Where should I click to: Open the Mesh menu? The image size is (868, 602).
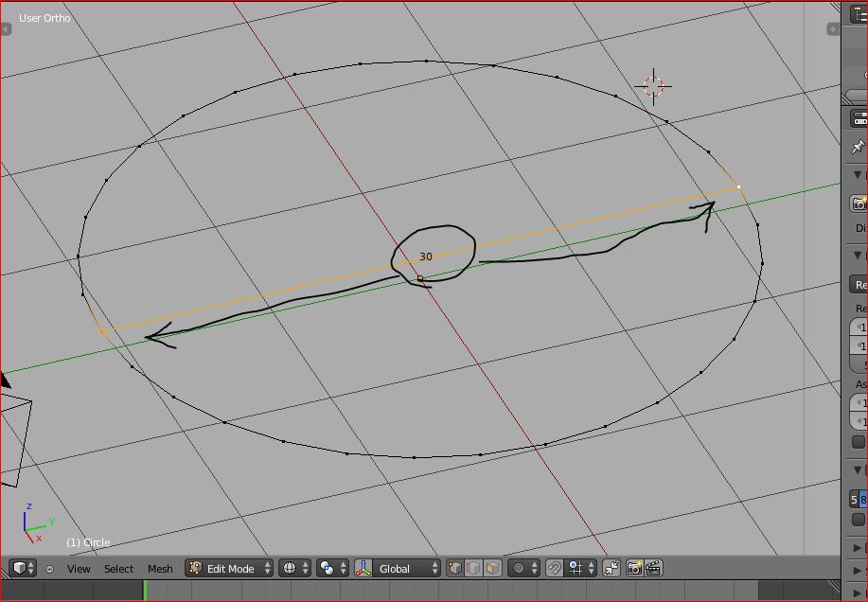(160, 569)
